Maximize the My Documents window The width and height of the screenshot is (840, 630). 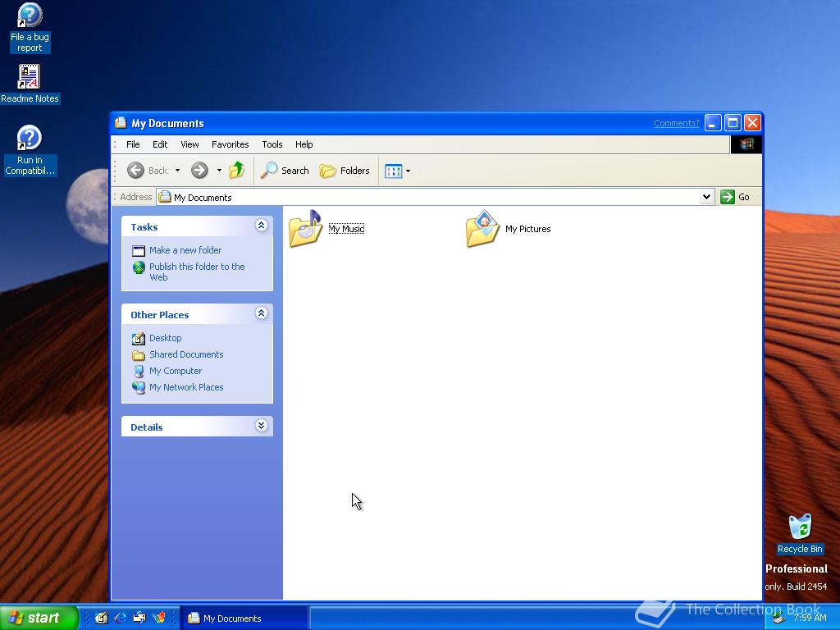click(x=733, y=123)
